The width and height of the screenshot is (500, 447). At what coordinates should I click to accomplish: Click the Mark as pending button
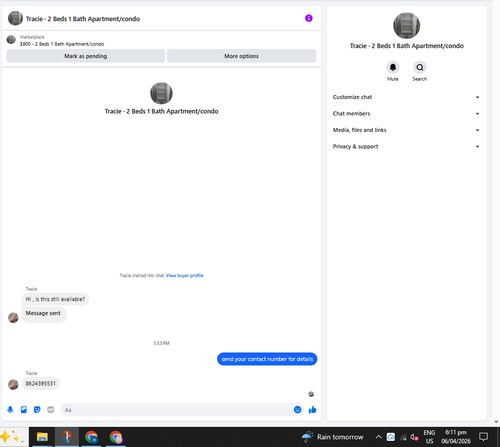tap(86, 56)
